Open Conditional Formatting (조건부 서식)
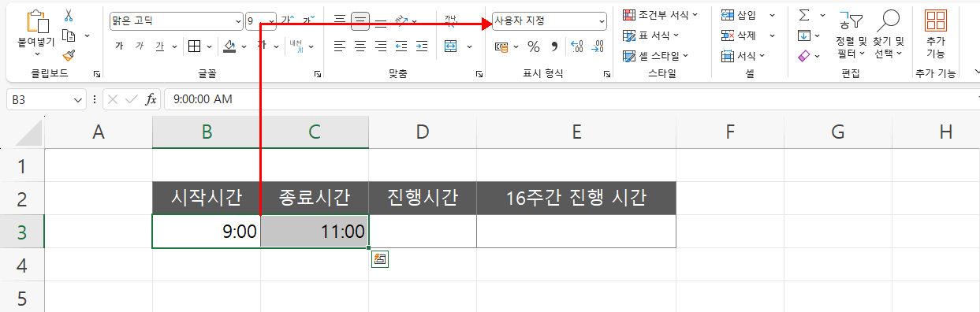The height and width of the screenshot is (312, 980). pyautogui.click(x=660, y=15)
